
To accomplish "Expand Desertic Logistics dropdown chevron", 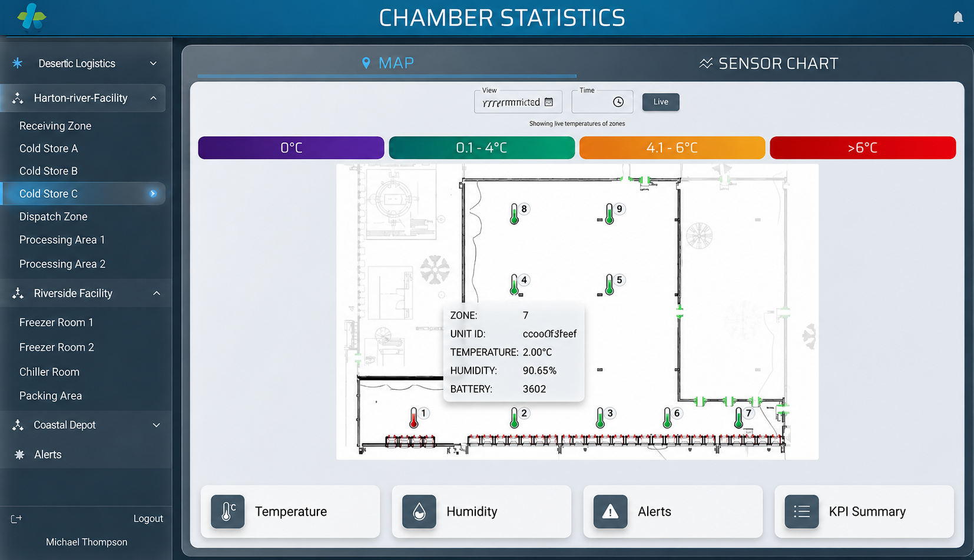I will point(154,63).
